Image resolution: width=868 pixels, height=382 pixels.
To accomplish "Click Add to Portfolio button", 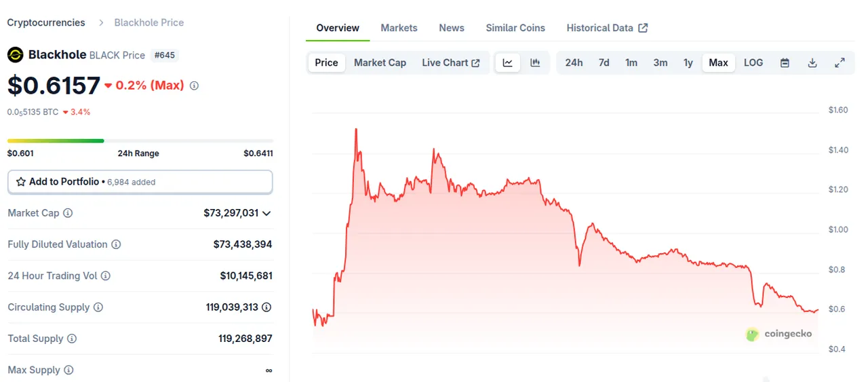I will pos(140,182).
